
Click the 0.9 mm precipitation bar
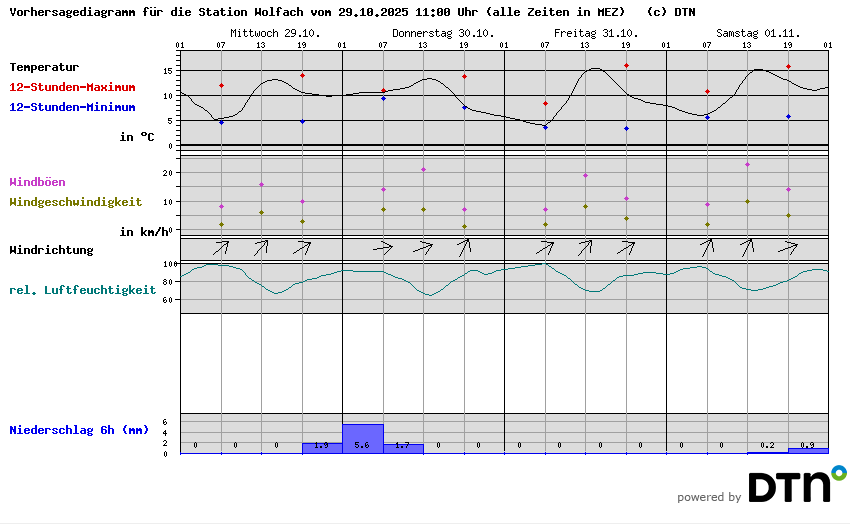tap(808, 450)
